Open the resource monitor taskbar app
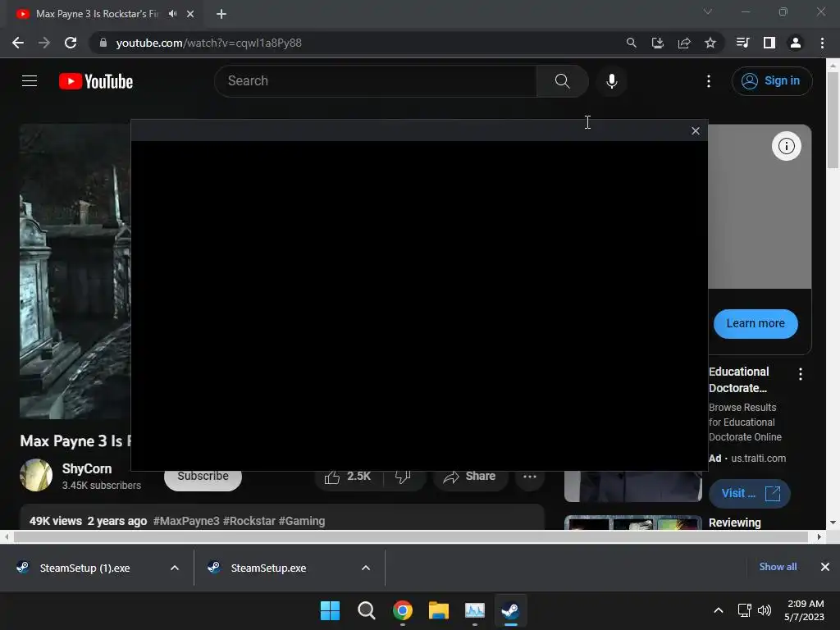Screen dimensions: 840x630 475,610
